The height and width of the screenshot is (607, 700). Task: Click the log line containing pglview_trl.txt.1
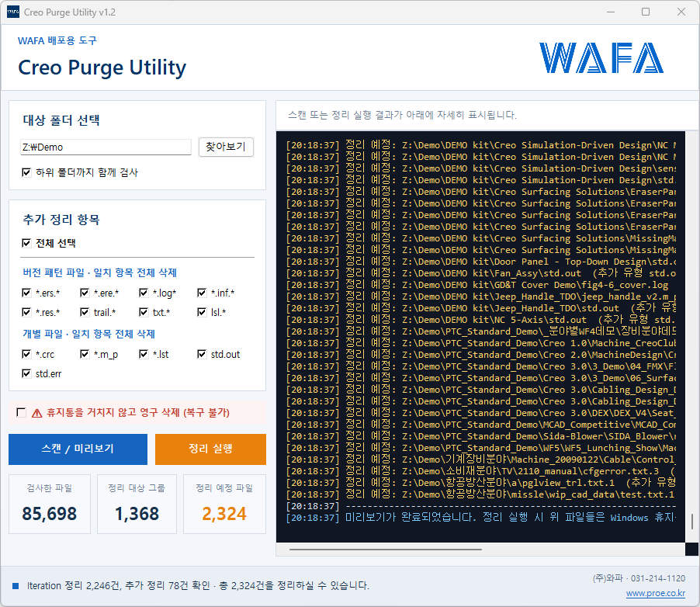480,483
